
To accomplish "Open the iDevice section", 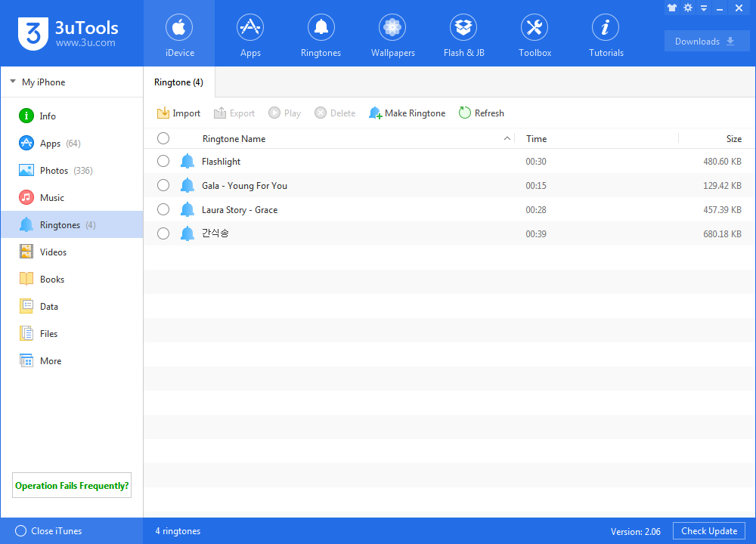I will pyautogui.click(x=179, y=34).
